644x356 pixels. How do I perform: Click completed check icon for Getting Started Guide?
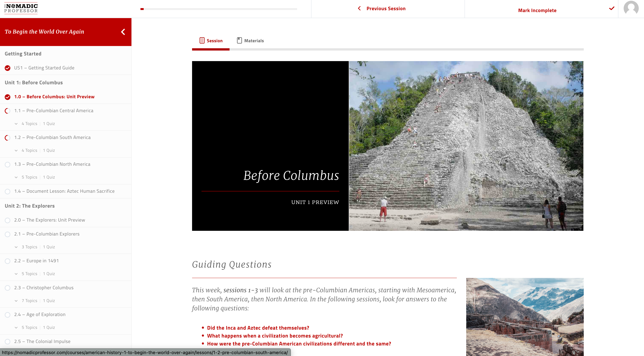point(8,68)
